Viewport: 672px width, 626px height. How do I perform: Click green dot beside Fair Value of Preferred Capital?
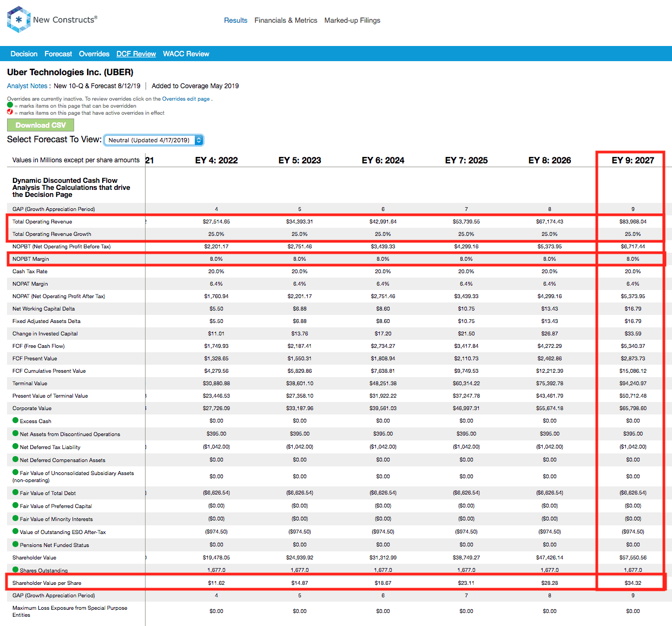click(16, 505)
